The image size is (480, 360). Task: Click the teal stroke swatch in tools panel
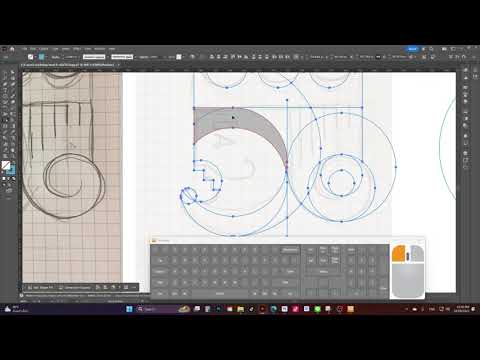pyautogui.click(x=11, y=170)
